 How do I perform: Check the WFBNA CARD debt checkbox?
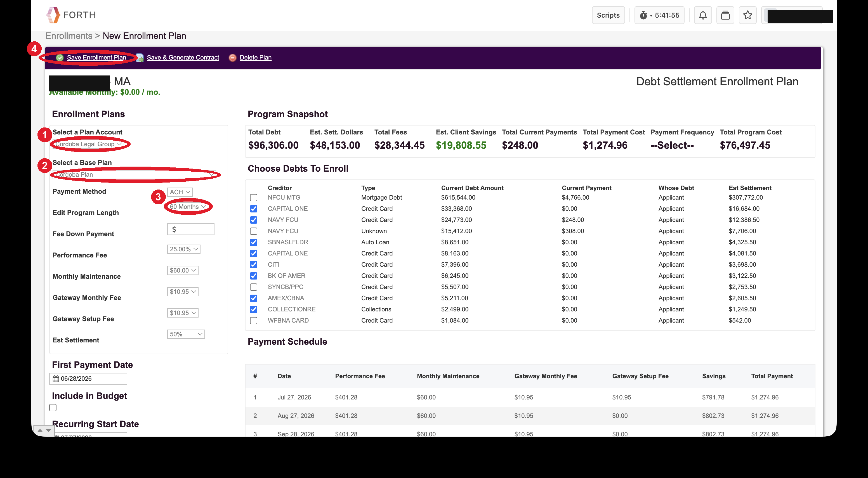pos(254,321)
